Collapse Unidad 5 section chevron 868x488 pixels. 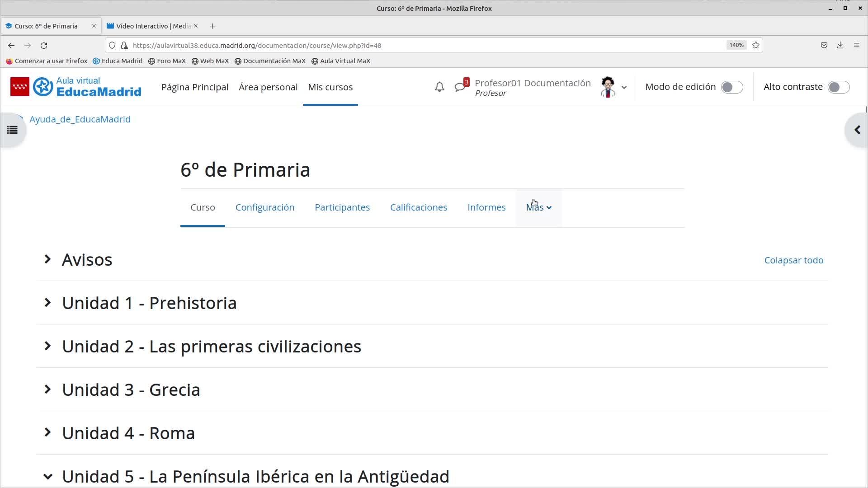coord(47,476)
